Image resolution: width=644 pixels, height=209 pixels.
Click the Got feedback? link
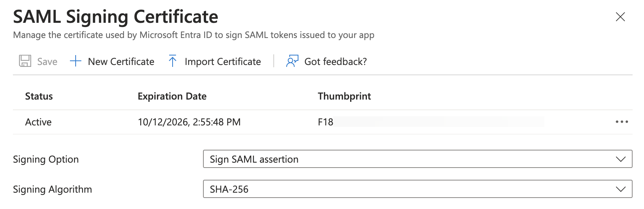(x=335, y=62)
